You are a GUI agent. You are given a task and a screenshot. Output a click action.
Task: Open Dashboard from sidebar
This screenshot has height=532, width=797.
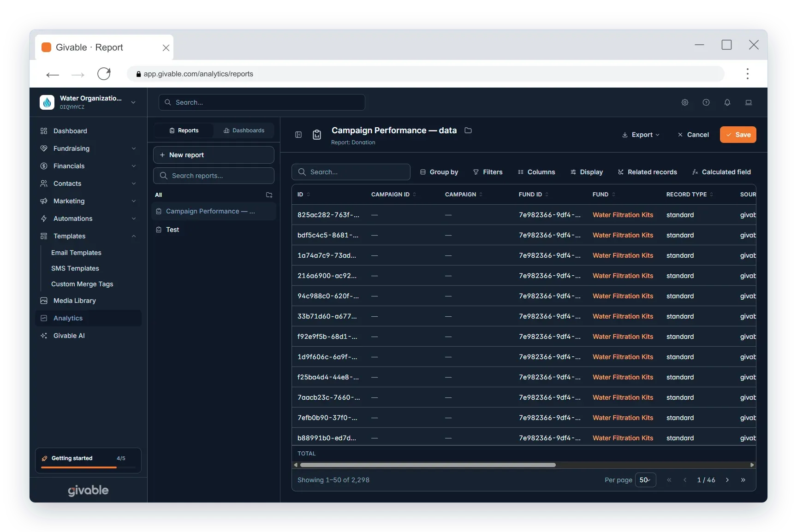point(88,131)
